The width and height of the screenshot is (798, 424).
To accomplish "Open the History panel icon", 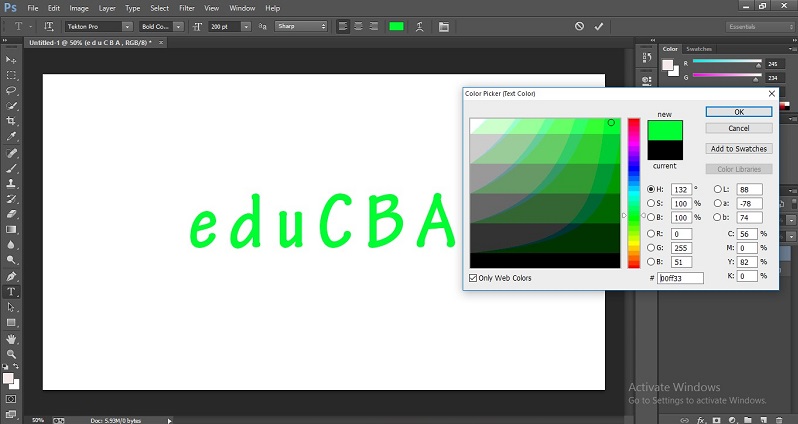I will pyautogui.click(x=647, y=58).
